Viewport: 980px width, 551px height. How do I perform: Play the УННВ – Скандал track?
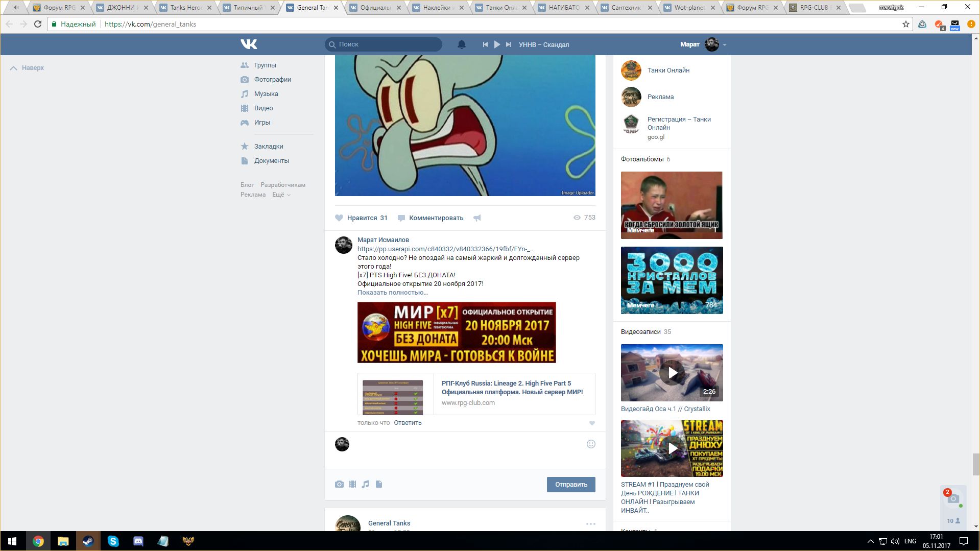[497, 44]
